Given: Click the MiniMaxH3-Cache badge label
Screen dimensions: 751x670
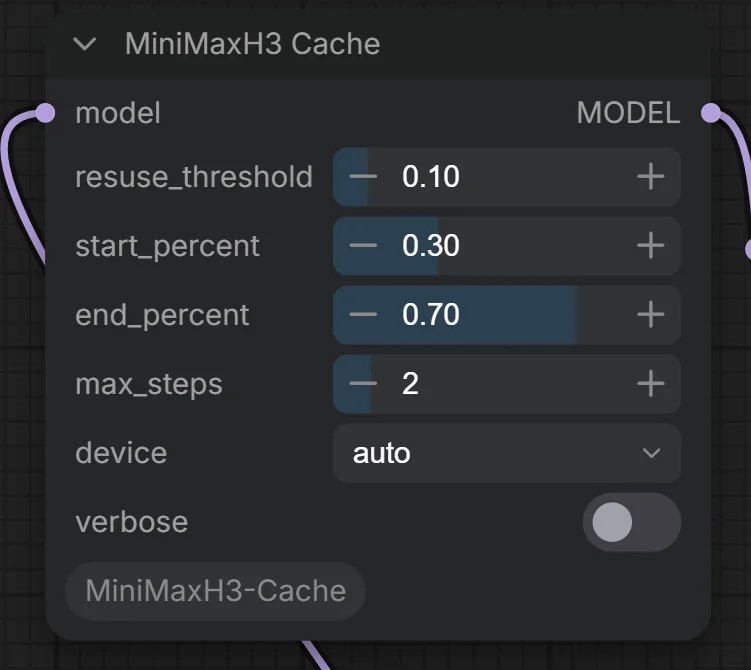Looking at the screenshot, I should (216, 591).
